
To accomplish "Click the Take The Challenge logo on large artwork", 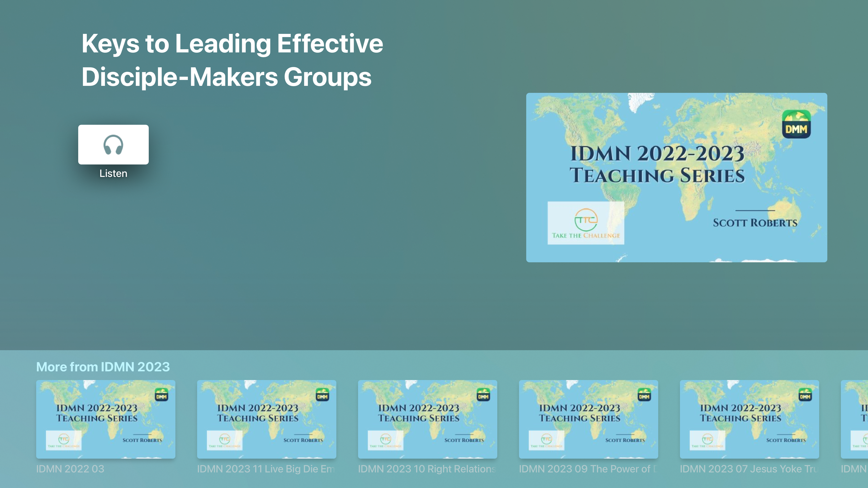I will (x=586, y=223).
